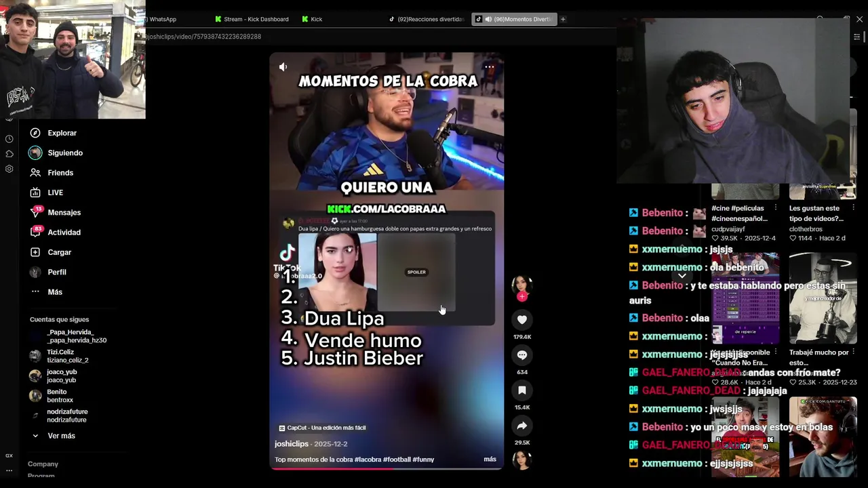Click the chat collapse chevron arrow
This screenshot has width=868, height=488.
[682, 276]
